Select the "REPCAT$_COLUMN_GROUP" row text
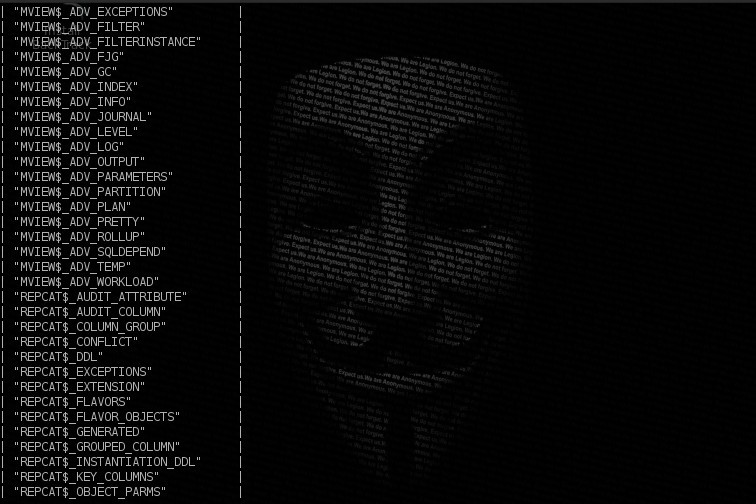This screenshot has width=756, height=504. (90, 327)
